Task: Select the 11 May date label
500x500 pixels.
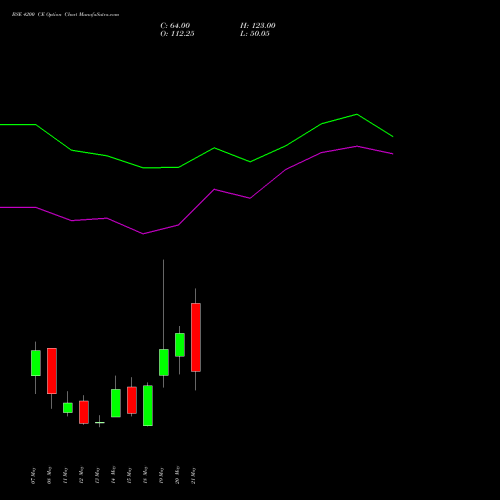Action: pos(65,476)
